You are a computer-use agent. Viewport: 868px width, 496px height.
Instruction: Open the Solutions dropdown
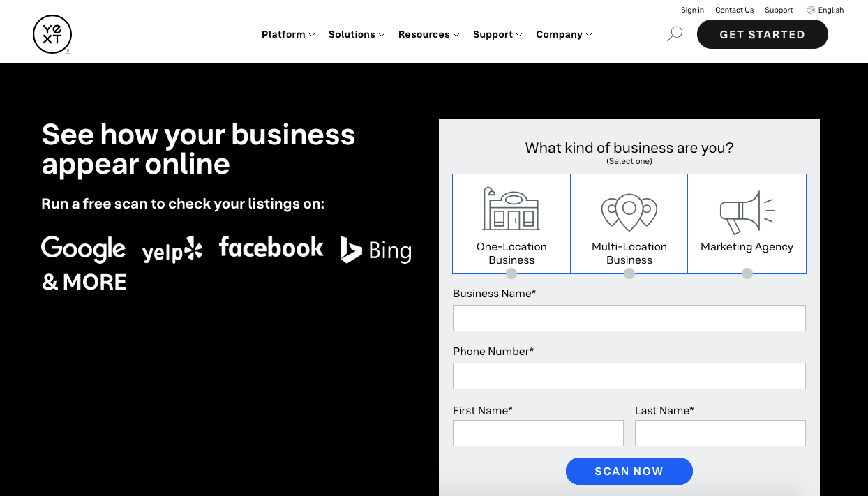point(356,34)
